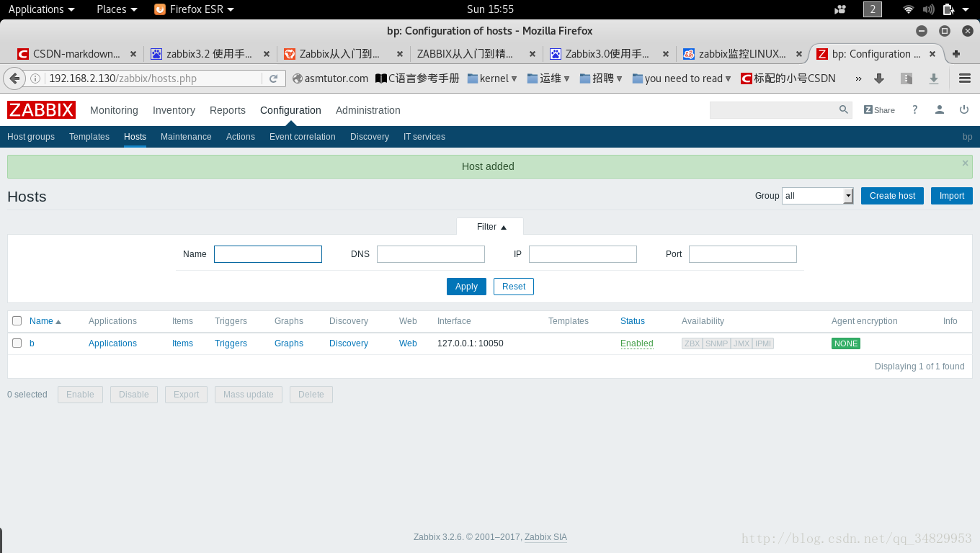The width and height of the screenshot is (980, 553).
Task: Click the Zabbix logo
Action: 41,109
